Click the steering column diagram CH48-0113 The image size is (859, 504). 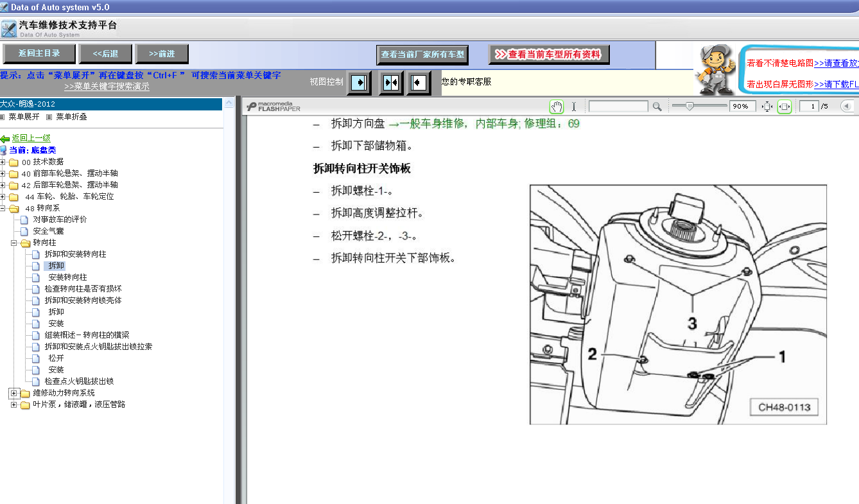678,304
